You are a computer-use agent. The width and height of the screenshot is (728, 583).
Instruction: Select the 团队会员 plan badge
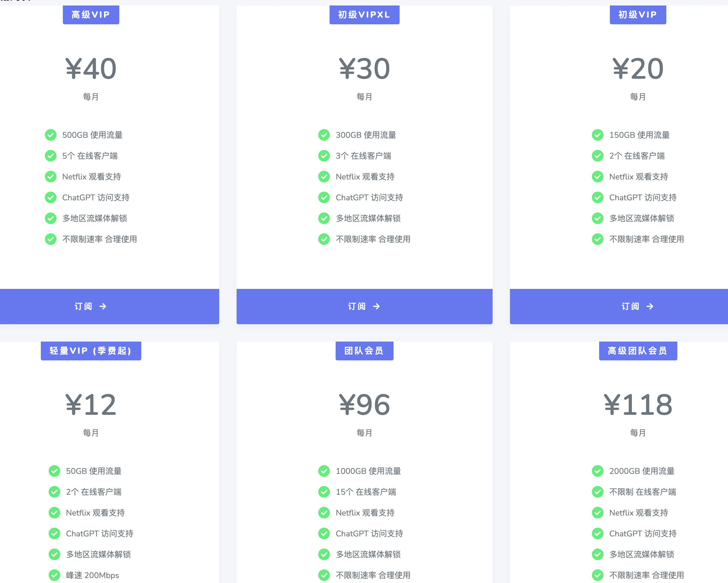[364, 351]
